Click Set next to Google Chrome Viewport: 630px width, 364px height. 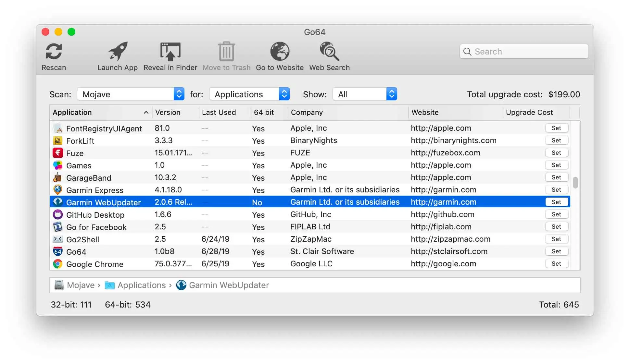click(557, 263)
